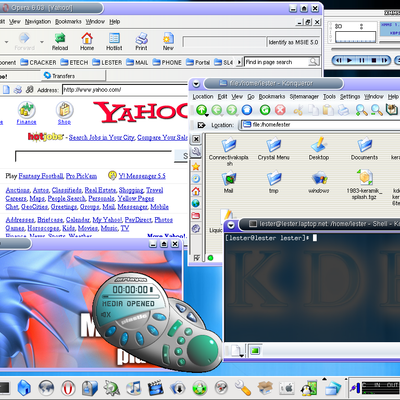
Task: Open the Hotlist panel in Opera
Action: [114, 42]
